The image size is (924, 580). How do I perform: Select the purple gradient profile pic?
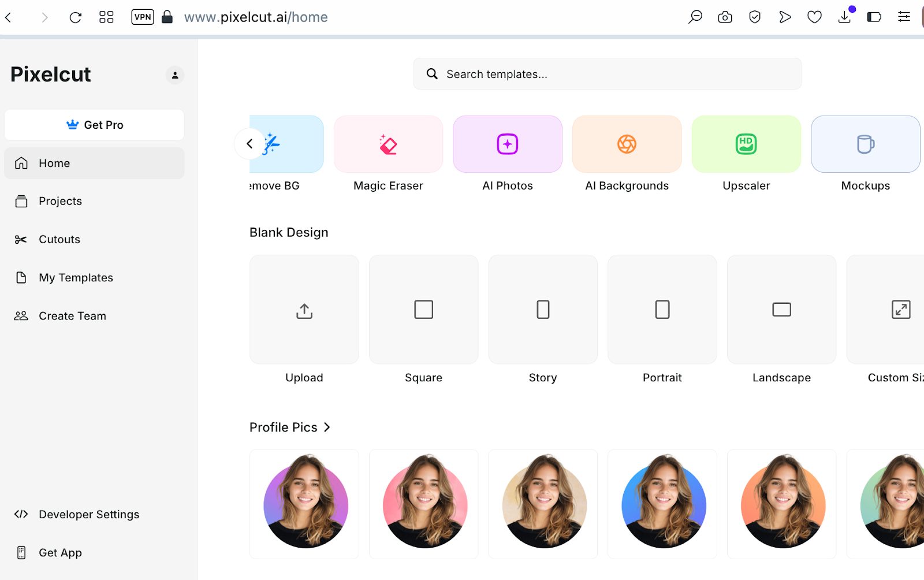tap(304, 504)
